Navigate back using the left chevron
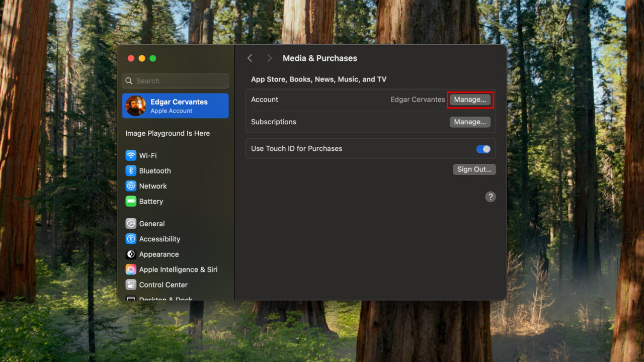The height and width of the screenshot is (362, 644). tap(250, 58)
